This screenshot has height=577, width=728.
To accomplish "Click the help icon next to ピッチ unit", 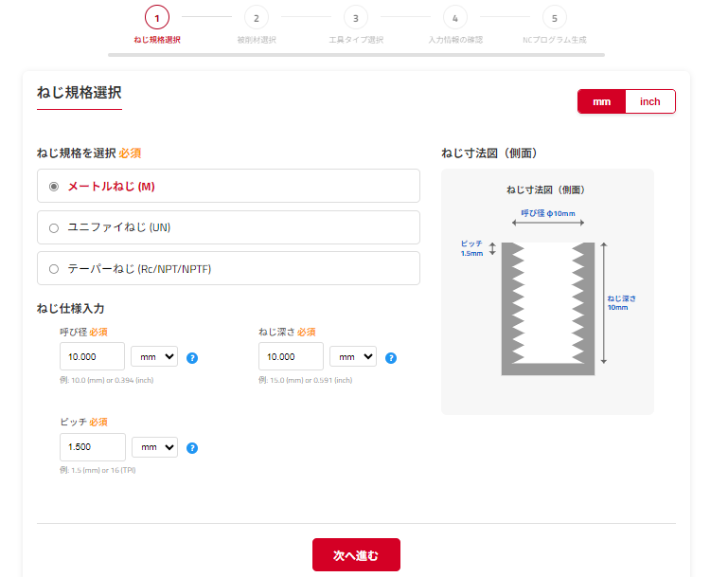I will click(x=192, y=448).
